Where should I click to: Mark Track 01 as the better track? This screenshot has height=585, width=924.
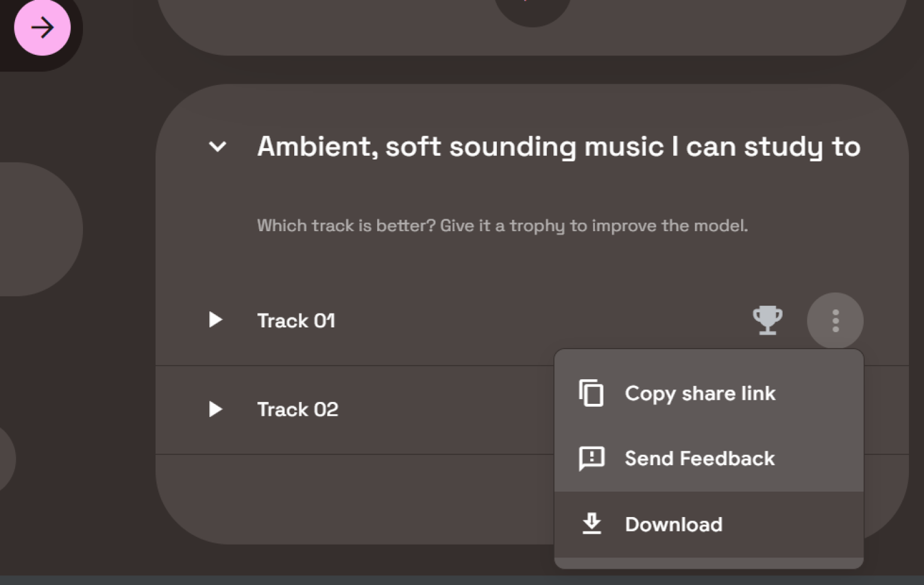768,320
